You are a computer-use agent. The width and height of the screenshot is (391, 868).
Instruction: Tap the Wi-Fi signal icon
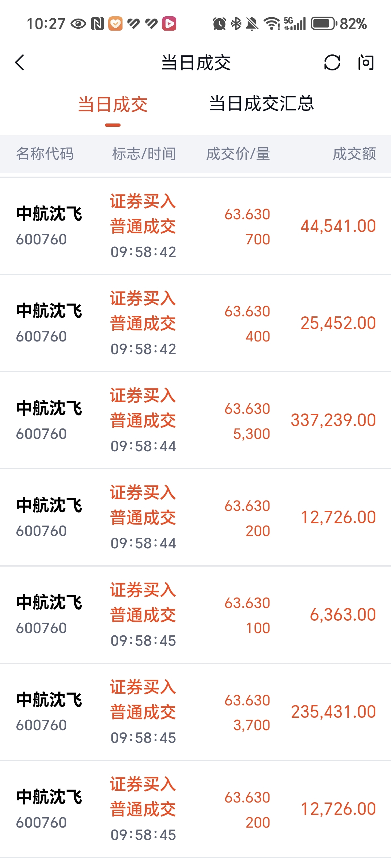pyautogui.click(x=272, y=24)
